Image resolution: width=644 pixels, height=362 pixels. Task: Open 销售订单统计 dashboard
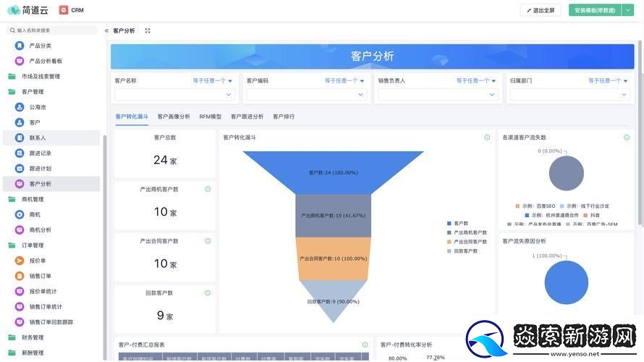[x=46, y=306]
